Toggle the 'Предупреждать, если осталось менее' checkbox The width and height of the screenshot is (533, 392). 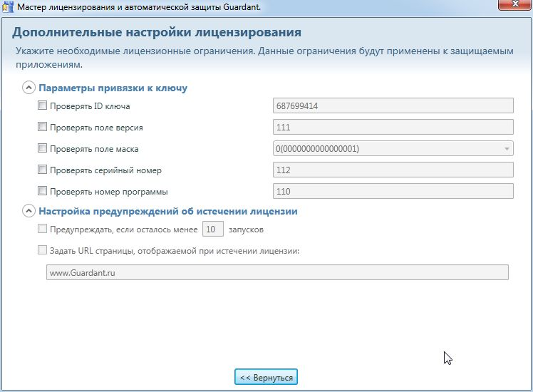(42, 229)
